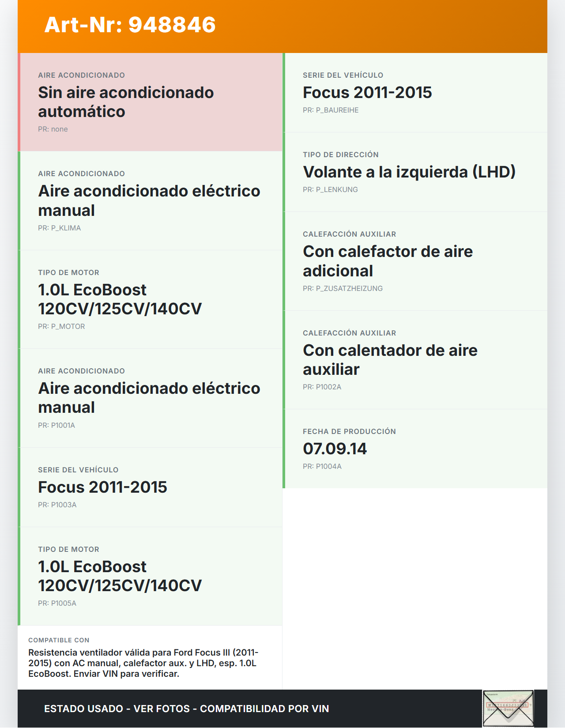Click 'Volante a la izquierda (LHD)' heading
565x728 pixels.
(x=409, y=172)
